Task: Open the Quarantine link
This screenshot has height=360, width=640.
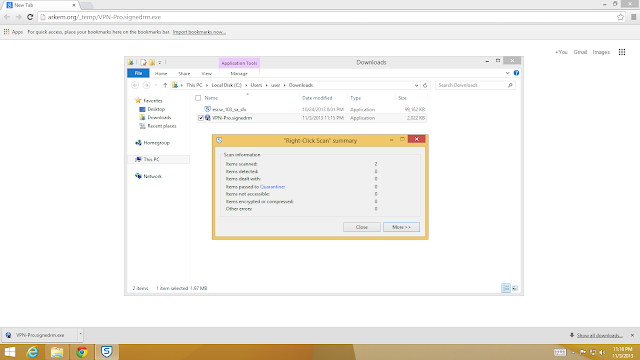Action: click(272, 187)
